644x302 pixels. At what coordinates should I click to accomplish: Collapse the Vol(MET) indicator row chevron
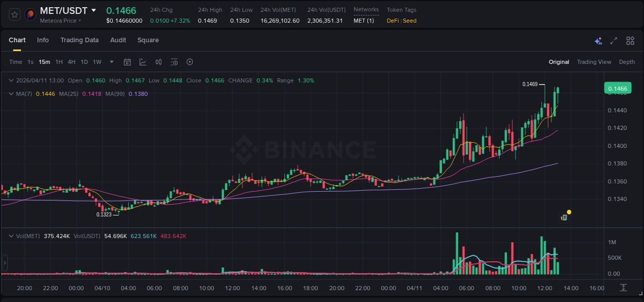tap(11, 236)
